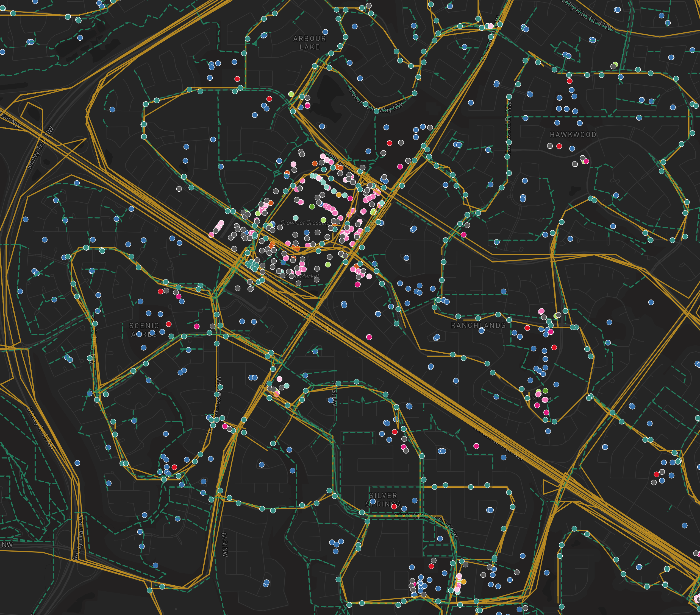The width and height of the screenshot is (700, 615).
Task: Click the pink color swatch marker near Arbour Lake Way
Action: click(307, 106)
